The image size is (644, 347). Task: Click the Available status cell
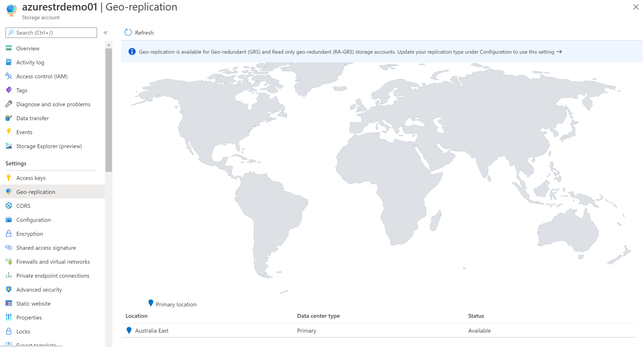point(479,330)
